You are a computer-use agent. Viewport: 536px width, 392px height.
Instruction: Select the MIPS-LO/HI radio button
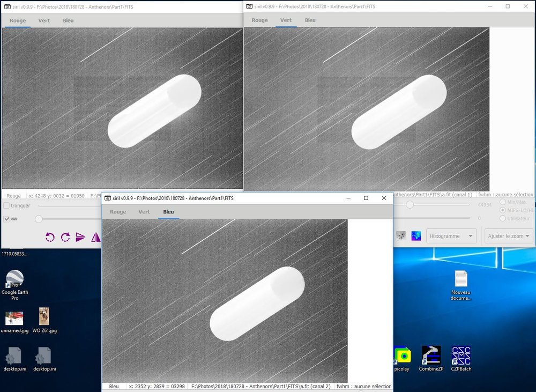point(503,210)
